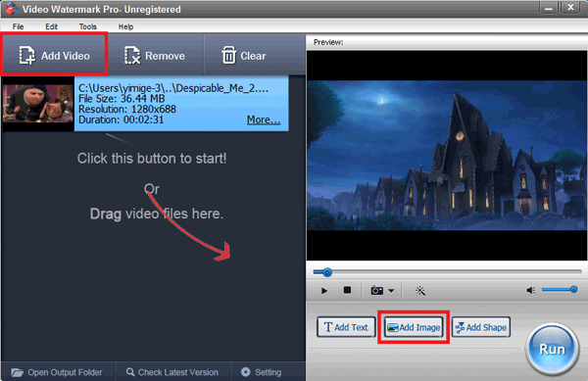Click the Remove button
The width and height of the screenshot is (588, 381).
(155, 56)
